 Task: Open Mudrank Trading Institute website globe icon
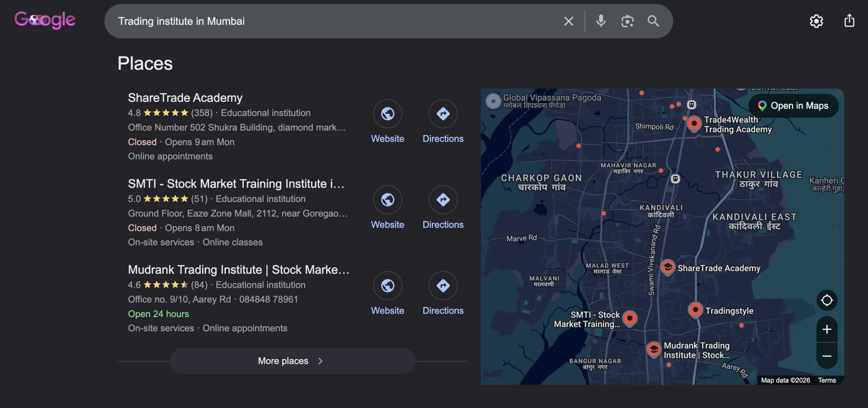pos(388,285)
